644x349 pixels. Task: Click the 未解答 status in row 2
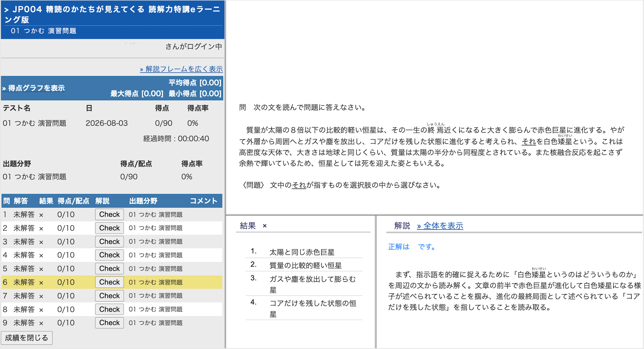pos(24,228)
